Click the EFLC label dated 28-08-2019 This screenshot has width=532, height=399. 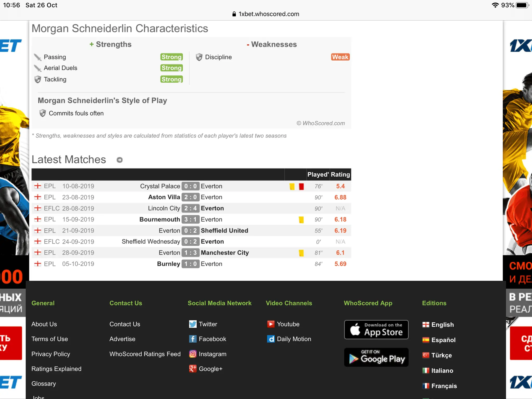click(x=52, y=208)
